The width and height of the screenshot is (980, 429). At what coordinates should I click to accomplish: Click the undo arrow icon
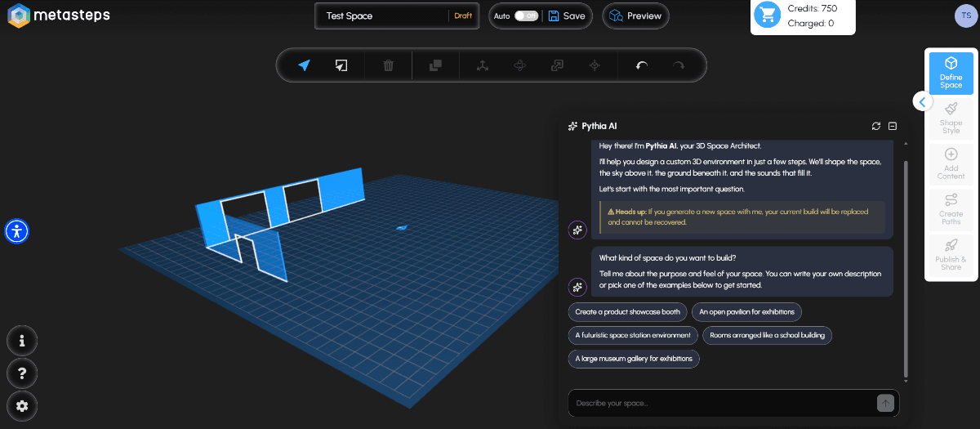coord(642,65)
